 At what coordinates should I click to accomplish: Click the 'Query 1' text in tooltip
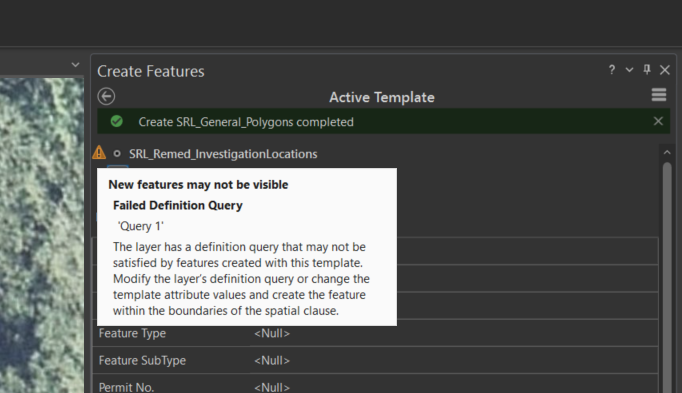pyautogui.click(x=140, y=226)
